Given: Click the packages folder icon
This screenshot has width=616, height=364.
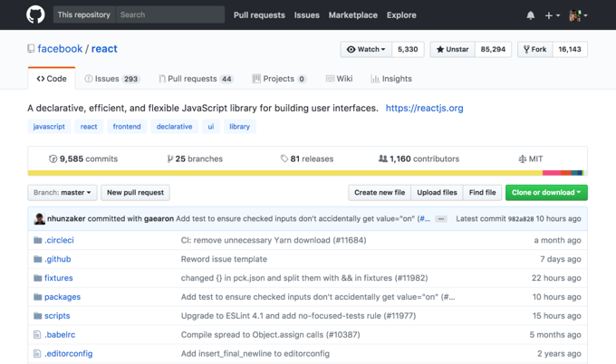Looking at the screenshot, I should [x=38, y=297].
